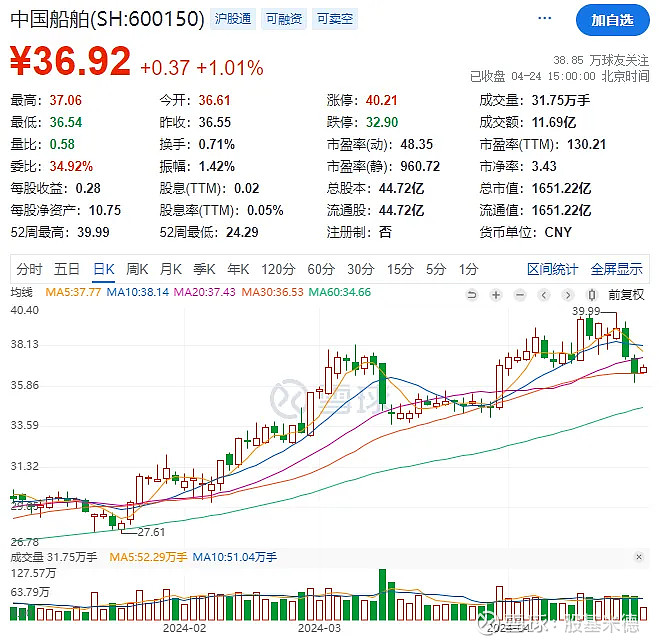Screen dimensions: 659x644
Task: Switch to the 15分 chart tab
Action: (400, 269)
